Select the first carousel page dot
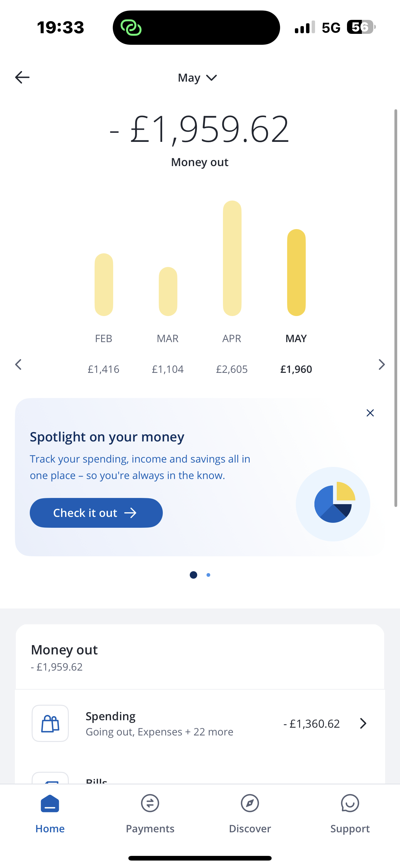The height and width of the screenshot is (868, 400). pos(193,575)
